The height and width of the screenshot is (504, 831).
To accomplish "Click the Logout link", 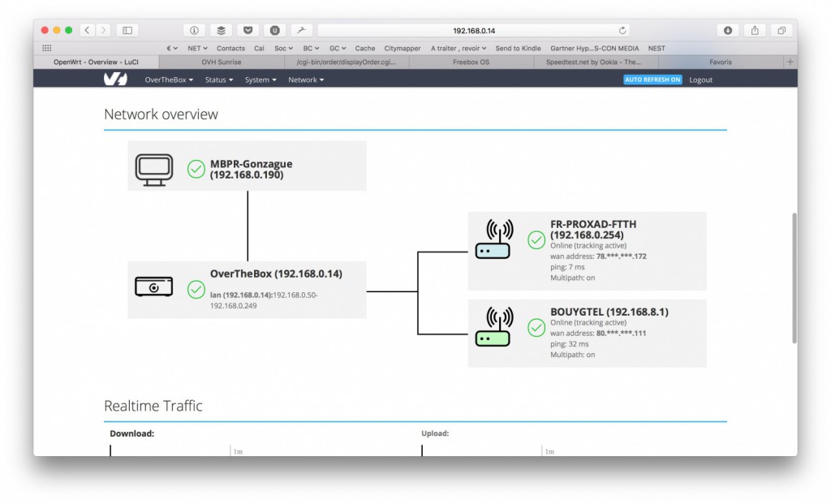I will 700,80.
